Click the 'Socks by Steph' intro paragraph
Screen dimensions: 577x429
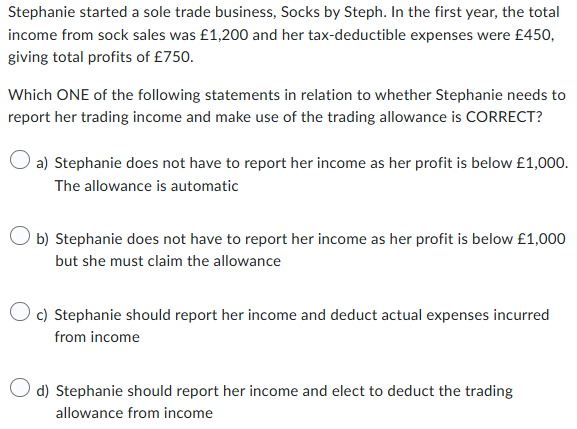point(284,35)
